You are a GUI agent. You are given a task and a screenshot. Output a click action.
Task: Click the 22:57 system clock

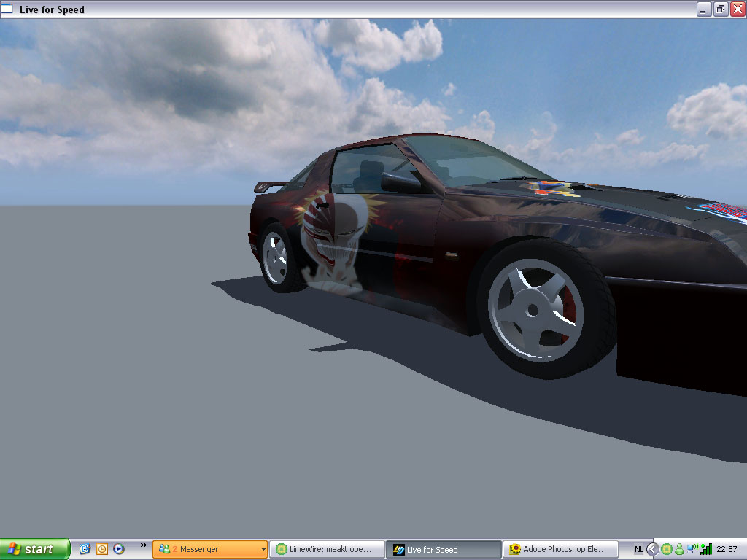tap(727, 550)
